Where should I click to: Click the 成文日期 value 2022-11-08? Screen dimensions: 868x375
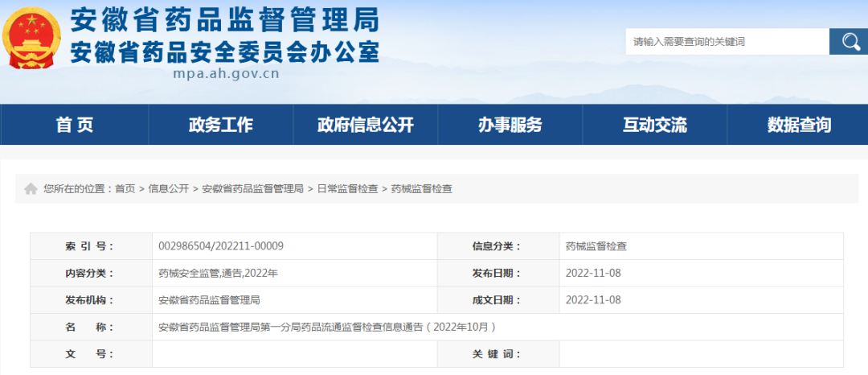coord(593,300)
